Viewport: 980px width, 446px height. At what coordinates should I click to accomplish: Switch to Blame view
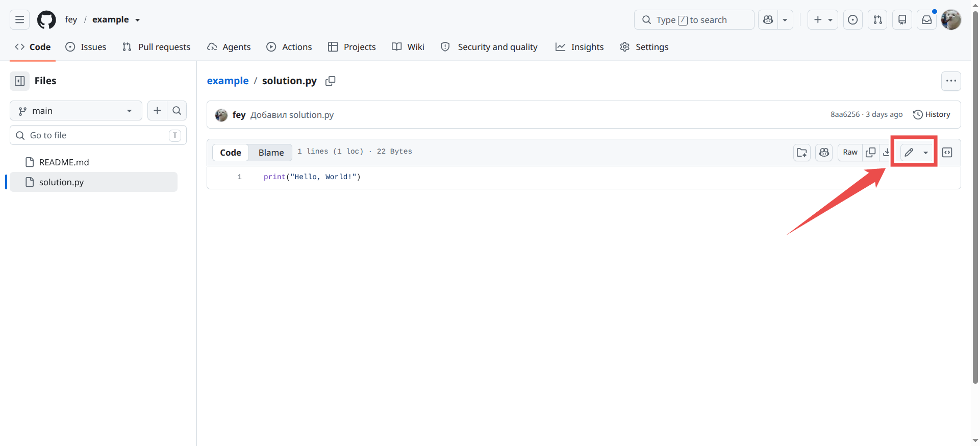click(271, 153)
